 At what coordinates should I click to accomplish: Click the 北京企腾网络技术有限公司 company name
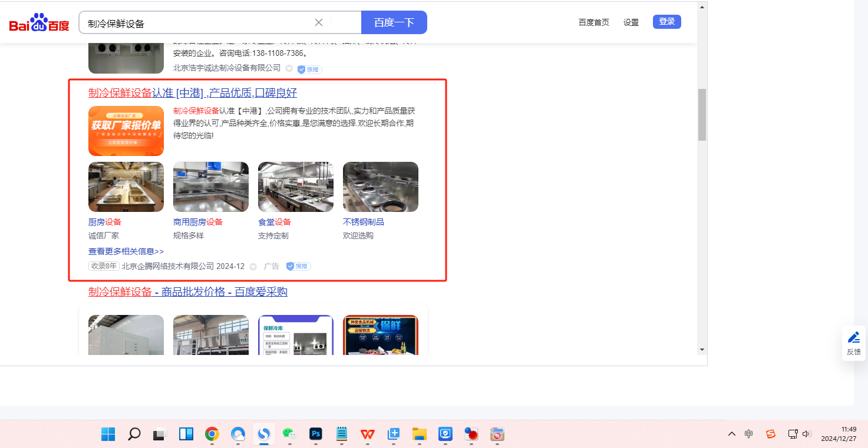pyautogui.click(x=168, y=266)
